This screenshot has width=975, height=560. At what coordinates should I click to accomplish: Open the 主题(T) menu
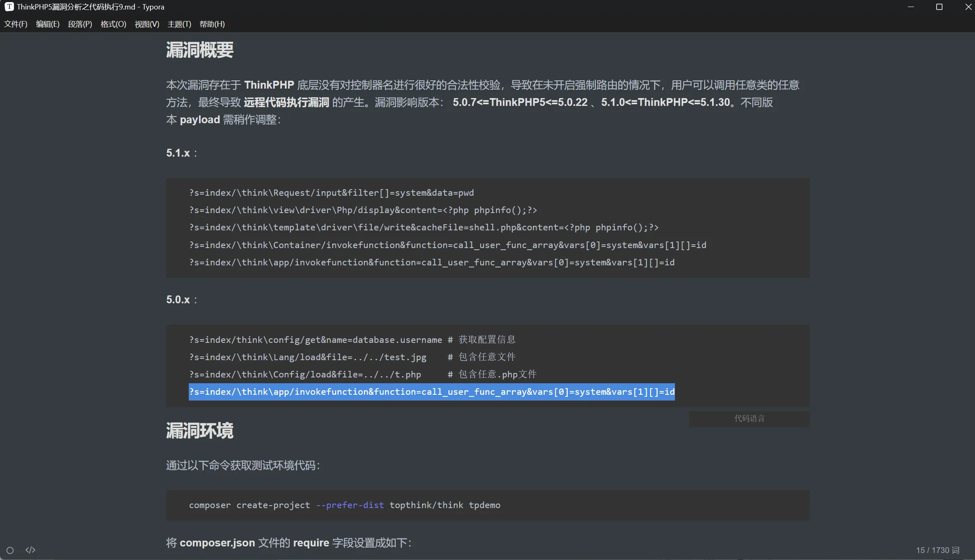179,24
